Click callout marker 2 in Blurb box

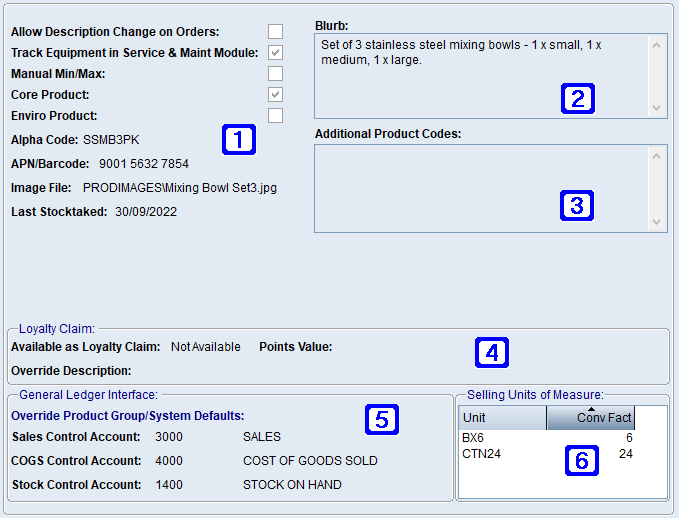(x=577, y=98)
